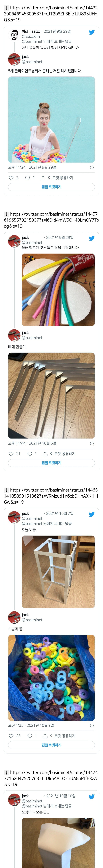This screenshot has width=103, height=868.
Task: Open replies on the tweet with 2 likes
Action: (28, 178)
